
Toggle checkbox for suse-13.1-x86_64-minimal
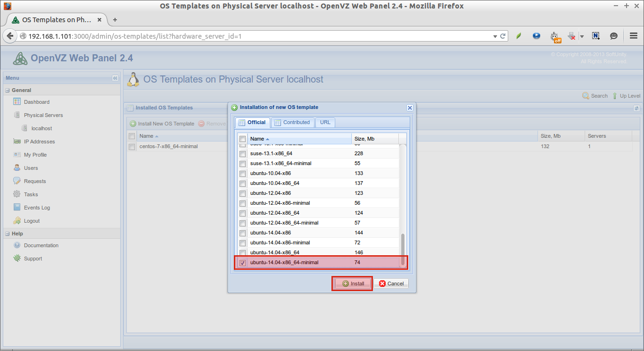coord(242,164)
